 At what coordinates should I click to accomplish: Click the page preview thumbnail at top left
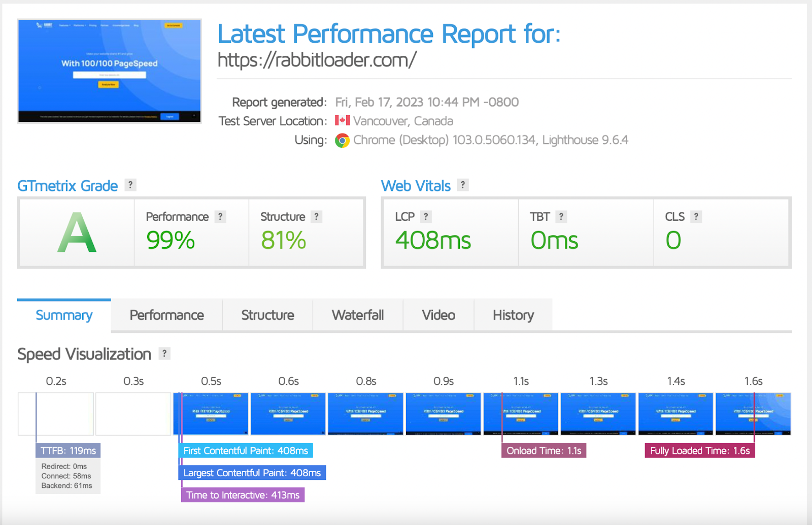pyautogui.click(x=110, y=71)
